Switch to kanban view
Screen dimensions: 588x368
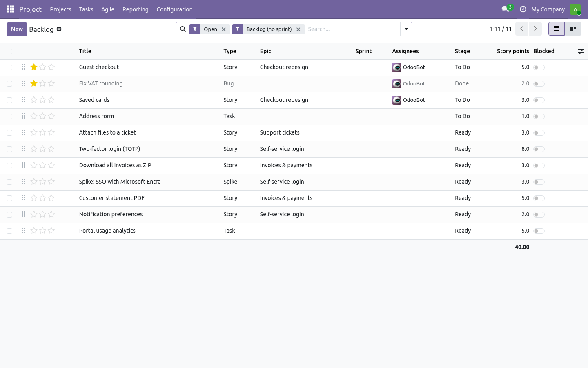pos(573,29)
